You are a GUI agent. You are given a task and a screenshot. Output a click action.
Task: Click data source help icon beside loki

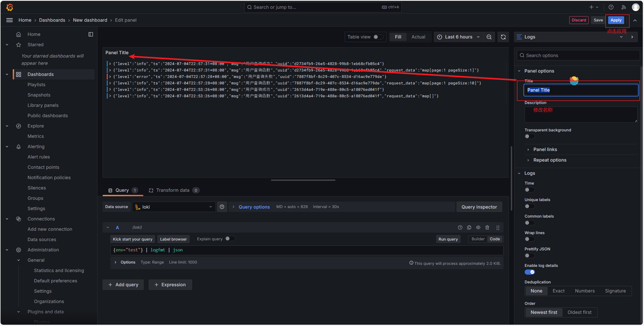tap(222, 207)
